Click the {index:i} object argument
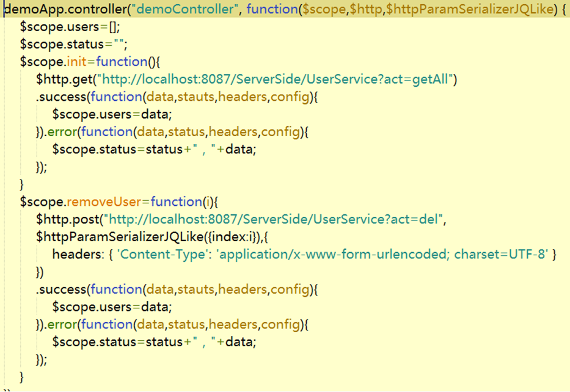The height and width of the screenshot is (392, 570). coord(232,237)
